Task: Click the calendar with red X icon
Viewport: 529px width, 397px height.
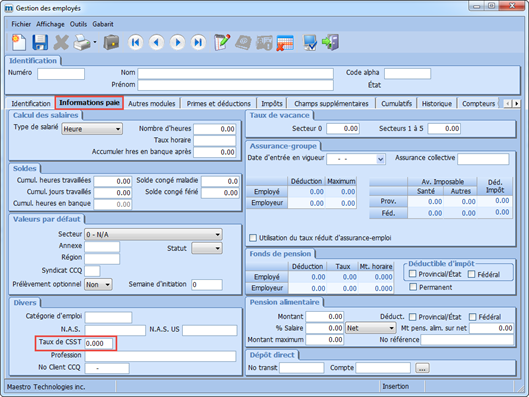Action: coord(285,43)
